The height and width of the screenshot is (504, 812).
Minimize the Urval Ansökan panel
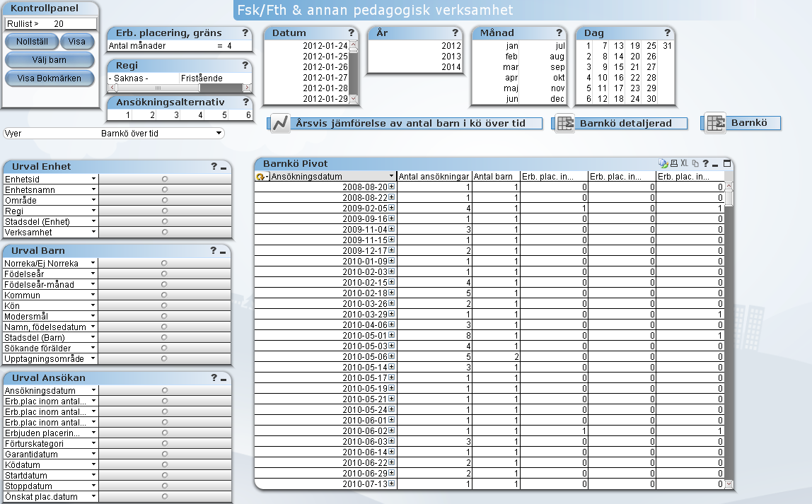tap(224, 380)
